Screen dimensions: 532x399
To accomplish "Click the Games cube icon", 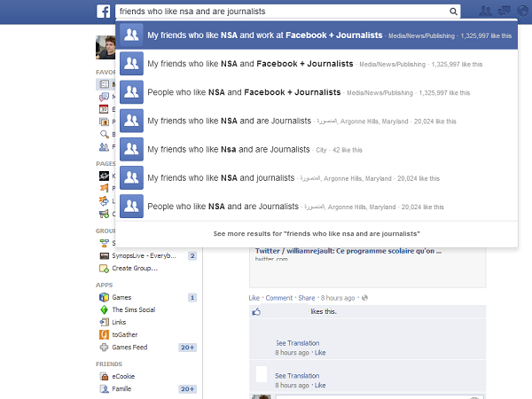I will 104,298.
